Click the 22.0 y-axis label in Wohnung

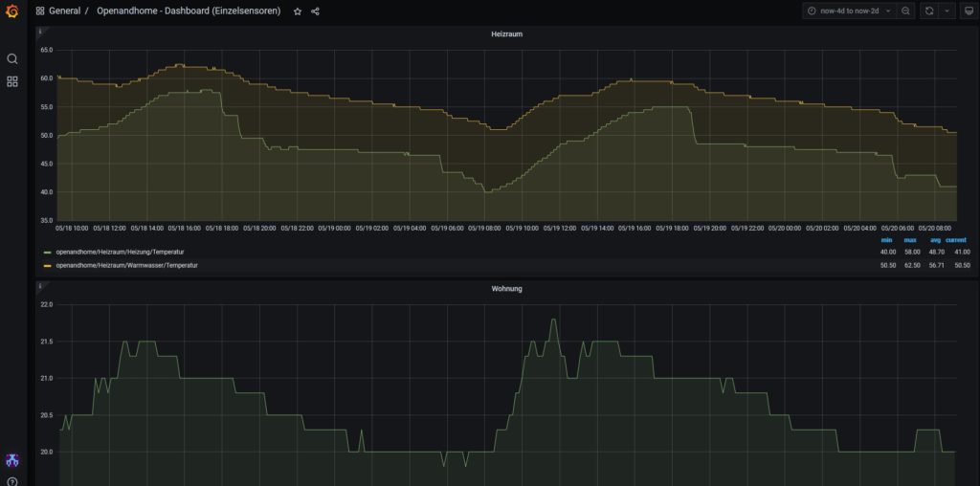click(47, 305)
